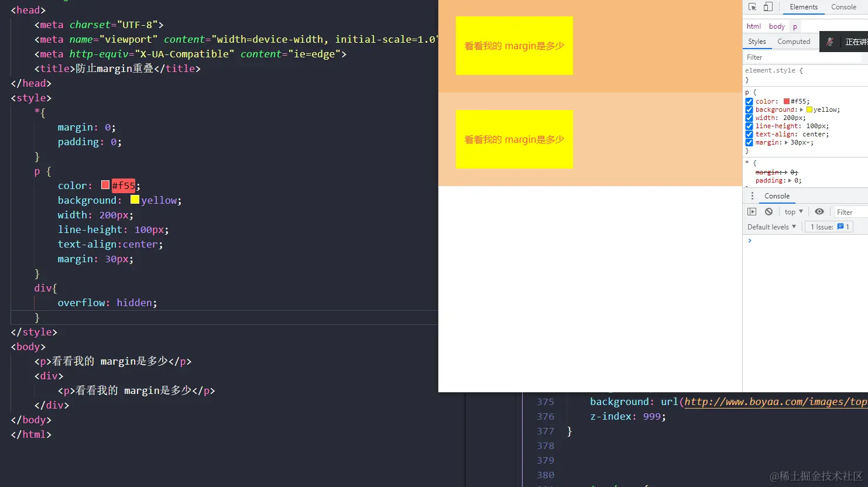Click the muted microphone icon in overlay
The width and height of the screenshot is (868, 487).
pyautogui.click(x=830, y=42)
